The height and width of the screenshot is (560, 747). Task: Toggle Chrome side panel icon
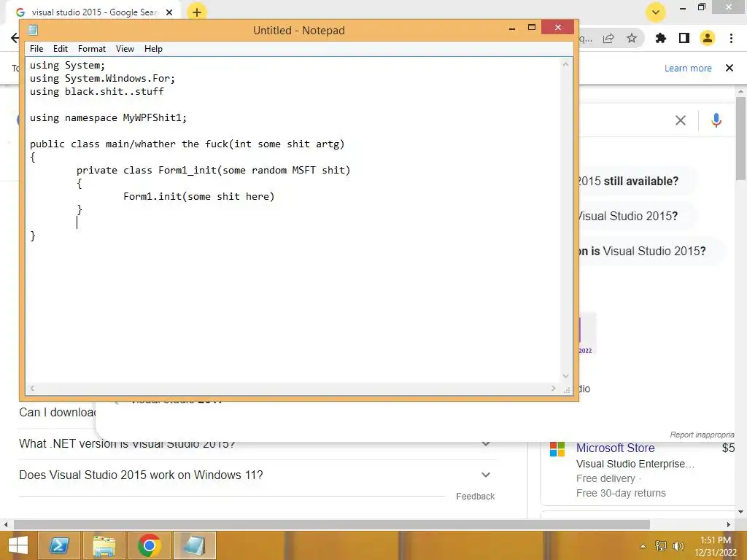(x=684, y=38)
